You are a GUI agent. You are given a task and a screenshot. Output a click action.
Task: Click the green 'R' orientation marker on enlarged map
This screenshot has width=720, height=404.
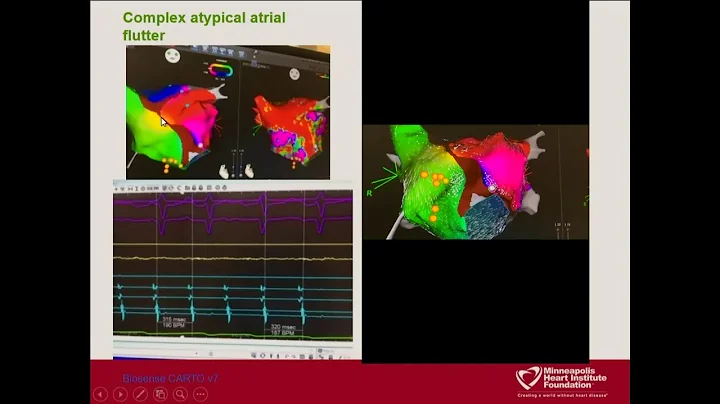[x=369, y=193]
